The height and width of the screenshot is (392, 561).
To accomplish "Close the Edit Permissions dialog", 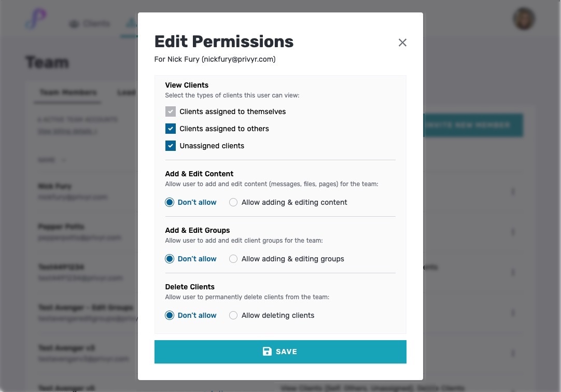I will 402,43.
